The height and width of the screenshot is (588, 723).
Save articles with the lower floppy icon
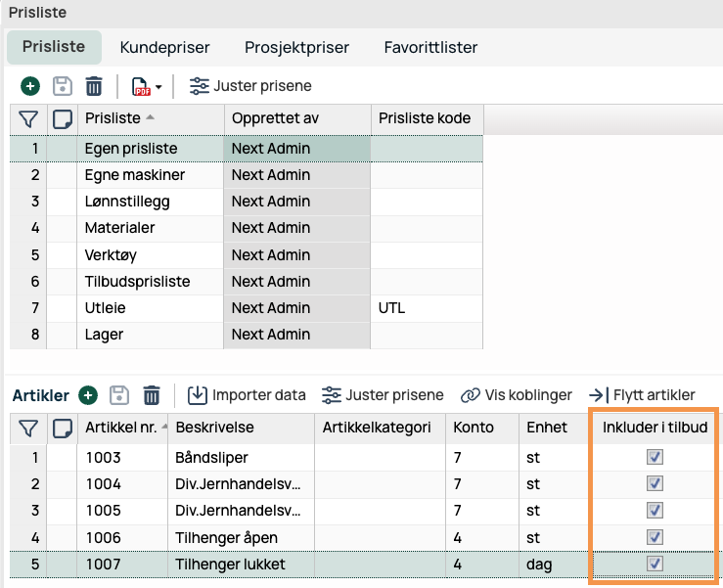click(x=119, y=395)
